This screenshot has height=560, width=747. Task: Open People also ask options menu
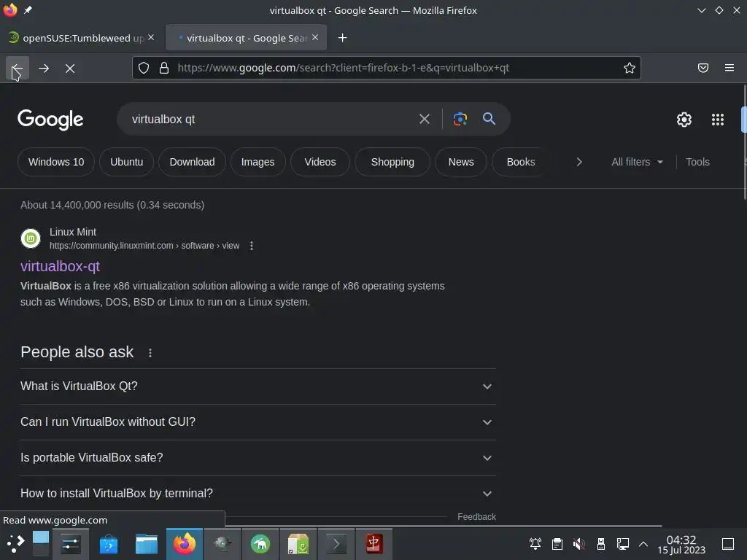pos(150,353)
